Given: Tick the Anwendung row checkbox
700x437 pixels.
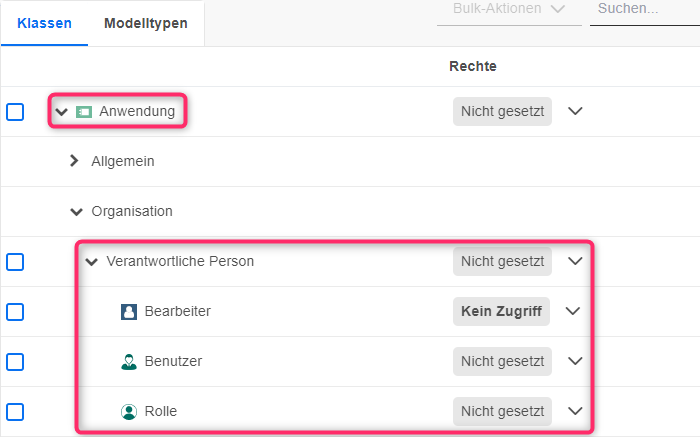Looking at the screenshot, I should (15, 112).
